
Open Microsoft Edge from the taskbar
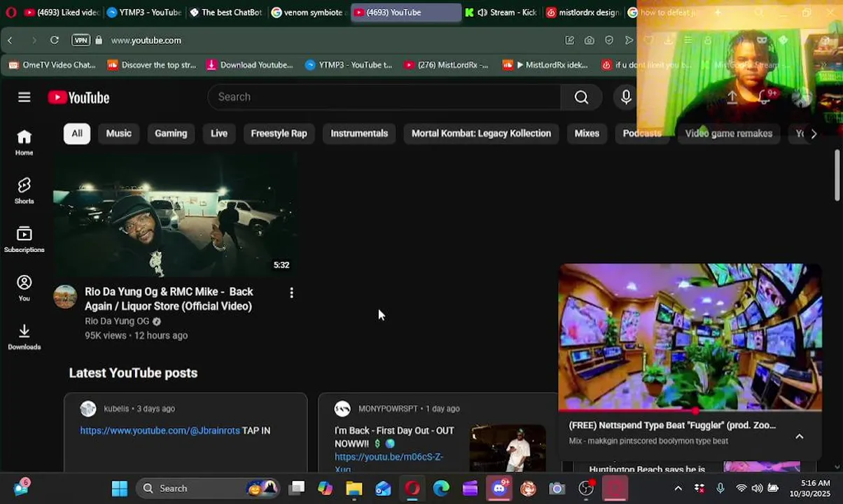(x=441, y=488)
